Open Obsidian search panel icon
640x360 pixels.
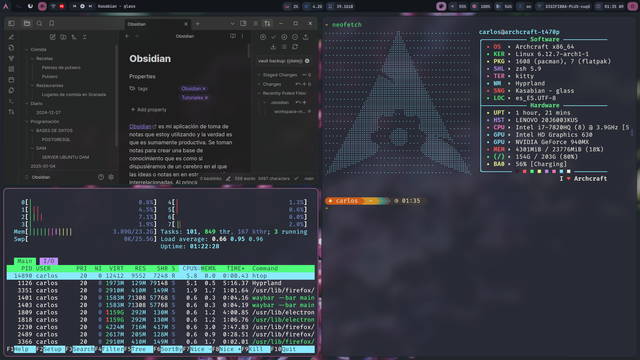point(39,24)
